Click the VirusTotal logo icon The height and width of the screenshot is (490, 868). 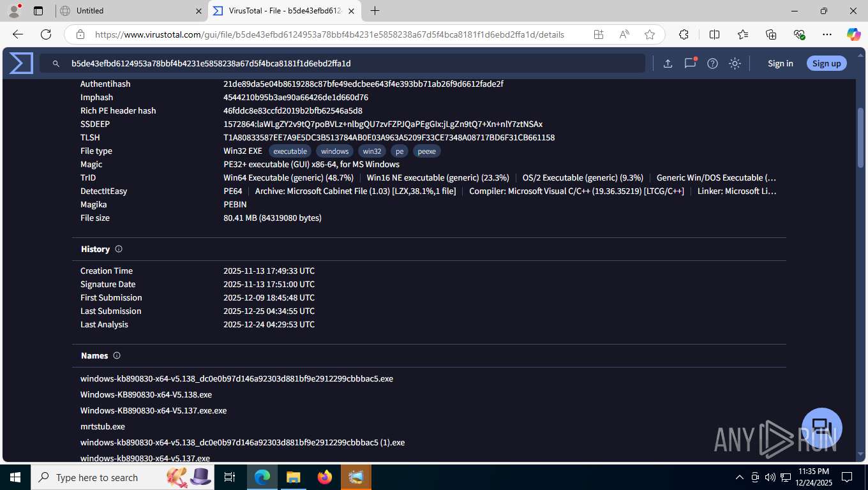(x=21, y=63)
